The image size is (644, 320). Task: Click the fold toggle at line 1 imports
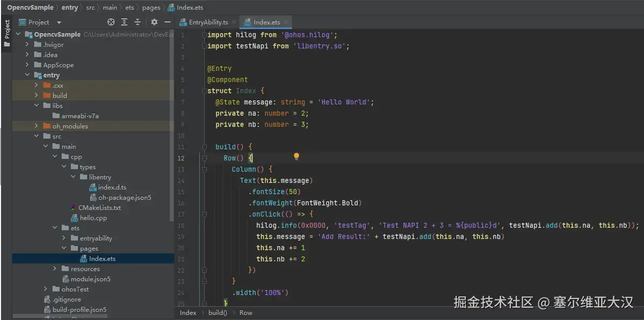[x=204, y=35]
